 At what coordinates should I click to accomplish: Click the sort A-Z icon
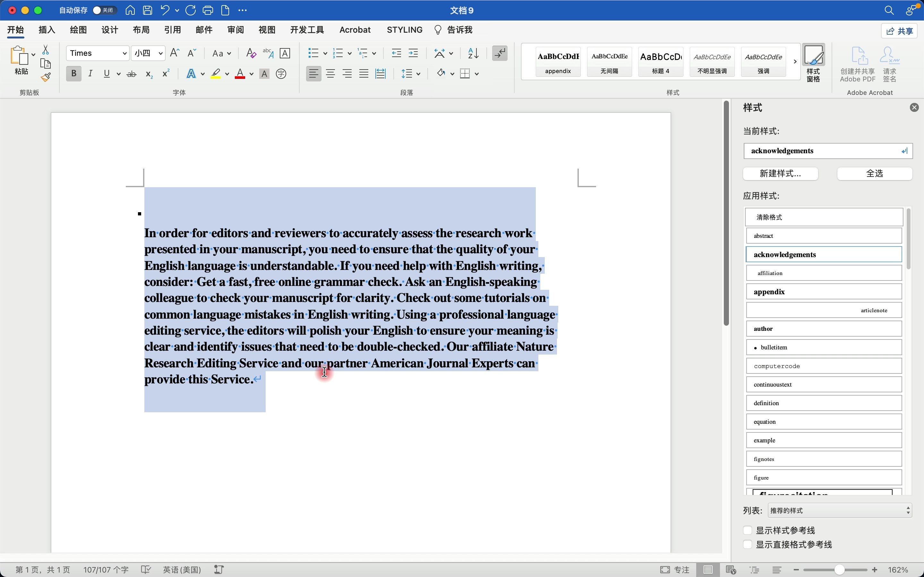pyautogui.click(x=473, y=54)
